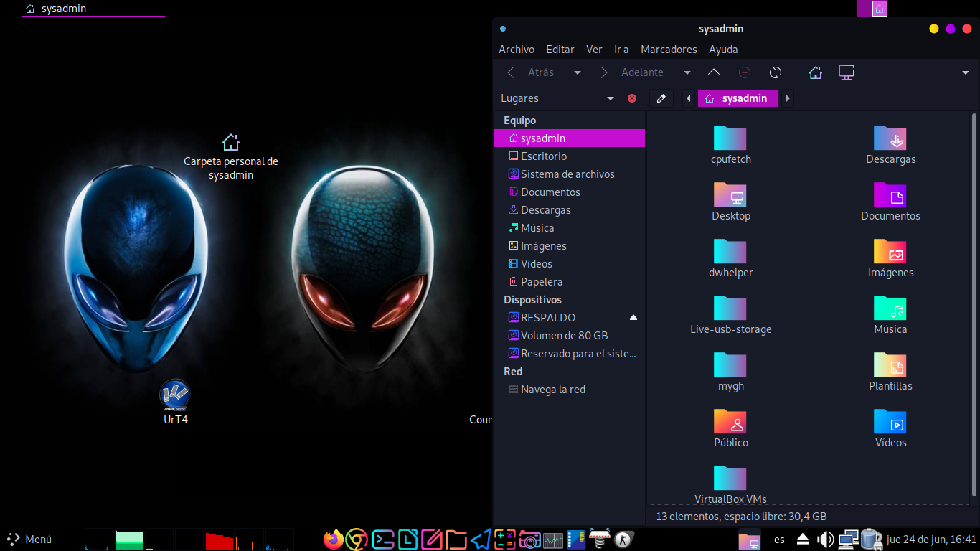Select Sistema de archivos in the sidebar
Image resolution: width=980 pixels, height=551 pixels.
coord(567,174)
